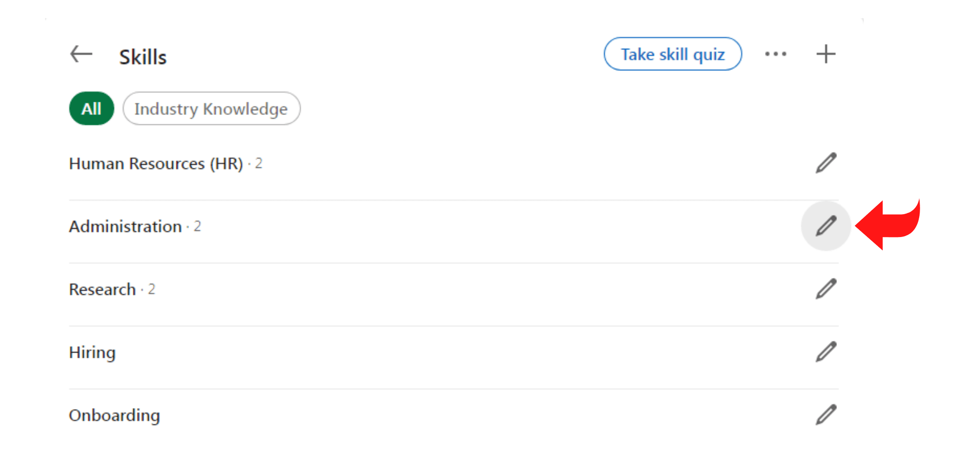Go back using the left arrow
The image size is (980, 456).
pos(81,55)
